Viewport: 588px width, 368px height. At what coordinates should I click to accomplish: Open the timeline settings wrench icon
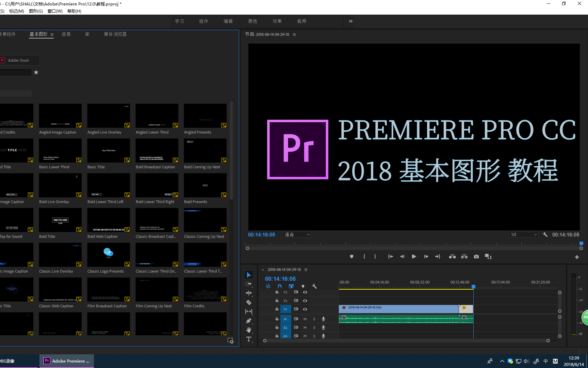coord(314,286)
